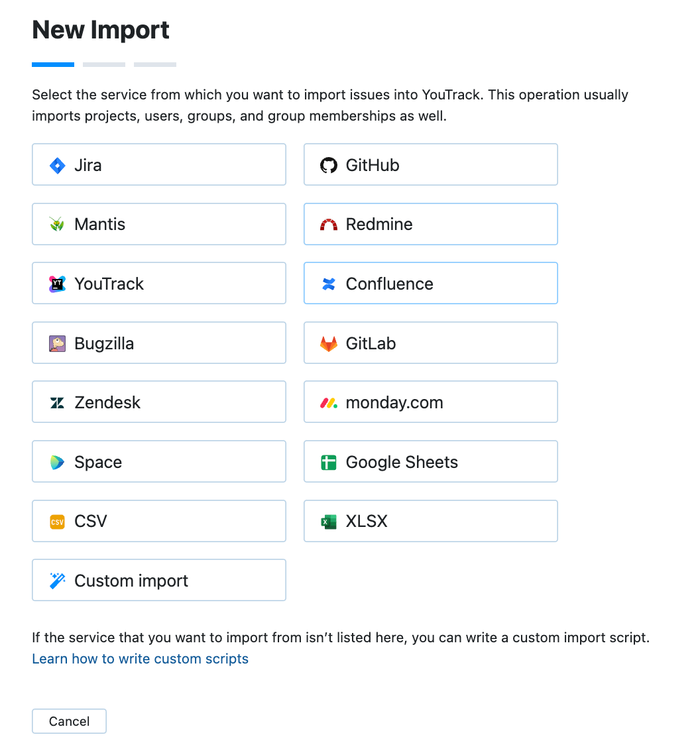700x749 pixels.
Task: Click the Mantis bug tracker icon
Action: (x=58, y=223)
